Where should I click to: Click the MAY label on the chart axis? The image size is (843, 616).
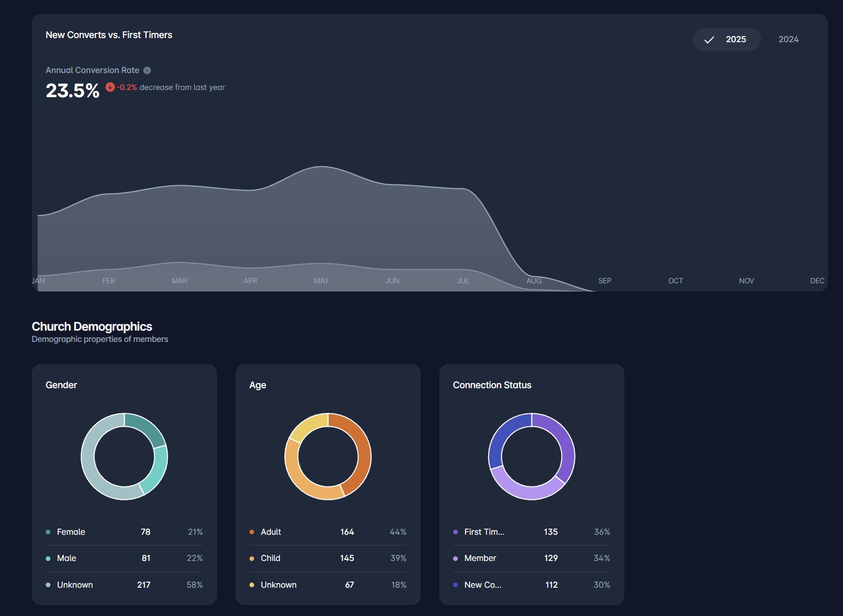321,281
